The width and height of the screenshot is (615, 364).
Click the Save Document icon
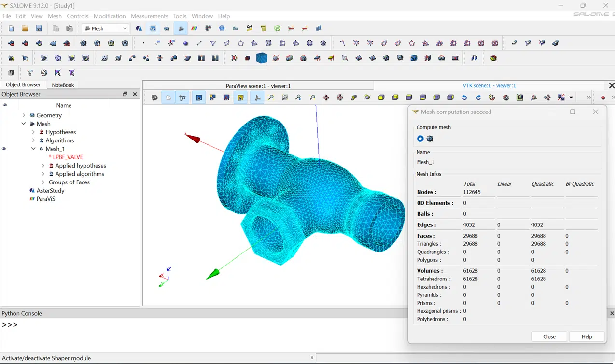tap(39, 28)
